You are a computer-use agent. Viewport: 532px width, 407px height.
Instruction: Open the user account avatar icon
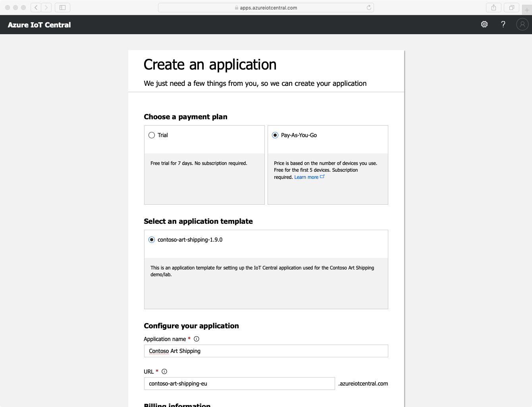[x=522, y=24]
